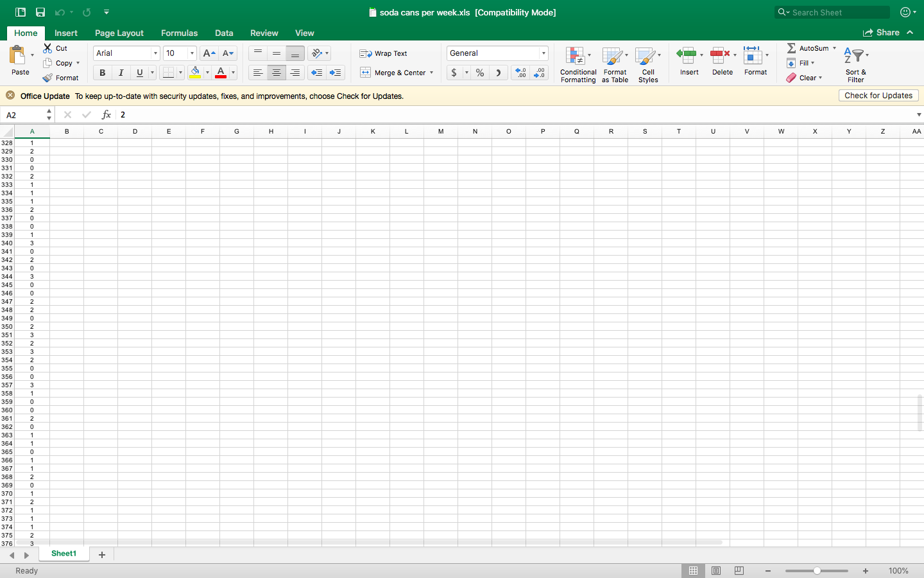Open the Arial font name dropdown

155,53
